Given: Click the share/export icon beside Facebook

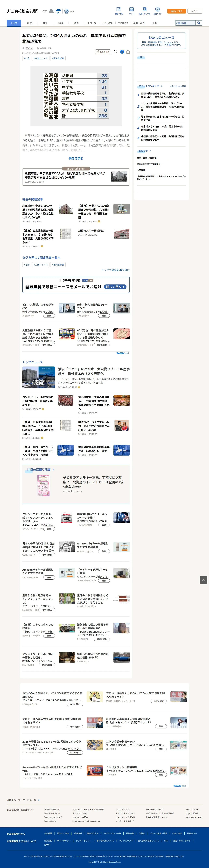Looking at the screenshot, I should (x=128, y=52).
